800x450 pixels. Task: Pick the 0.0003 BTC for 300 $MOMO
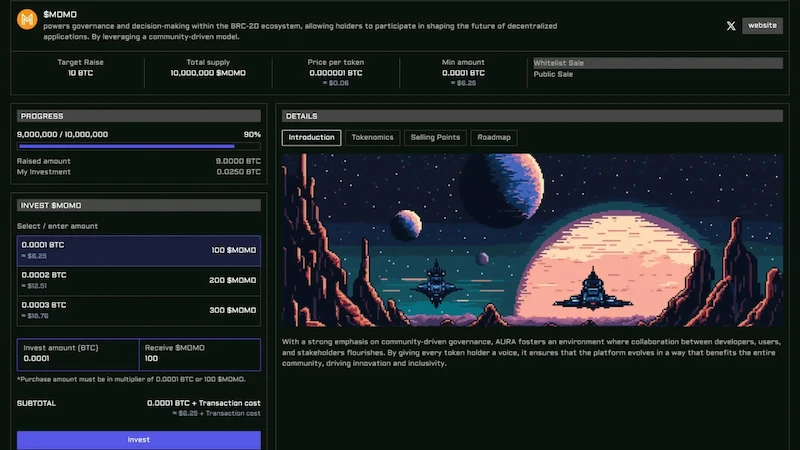click(139, 311)
